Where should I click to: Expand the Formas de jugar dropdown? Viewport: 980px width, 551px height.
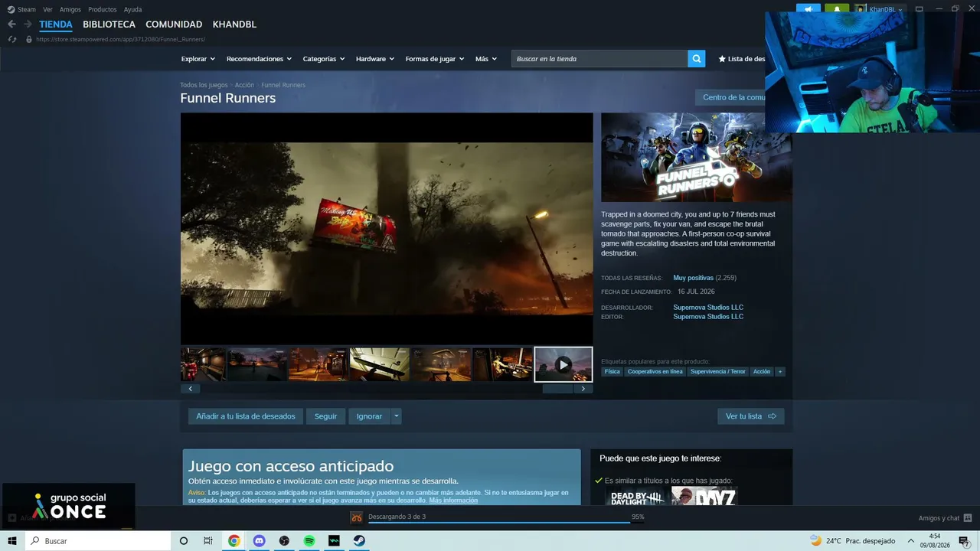click(435, 59)
